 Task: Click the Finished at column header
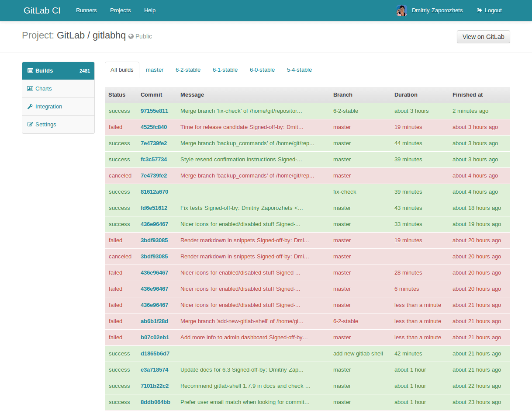pyautogui.click(x=467, y=95)
